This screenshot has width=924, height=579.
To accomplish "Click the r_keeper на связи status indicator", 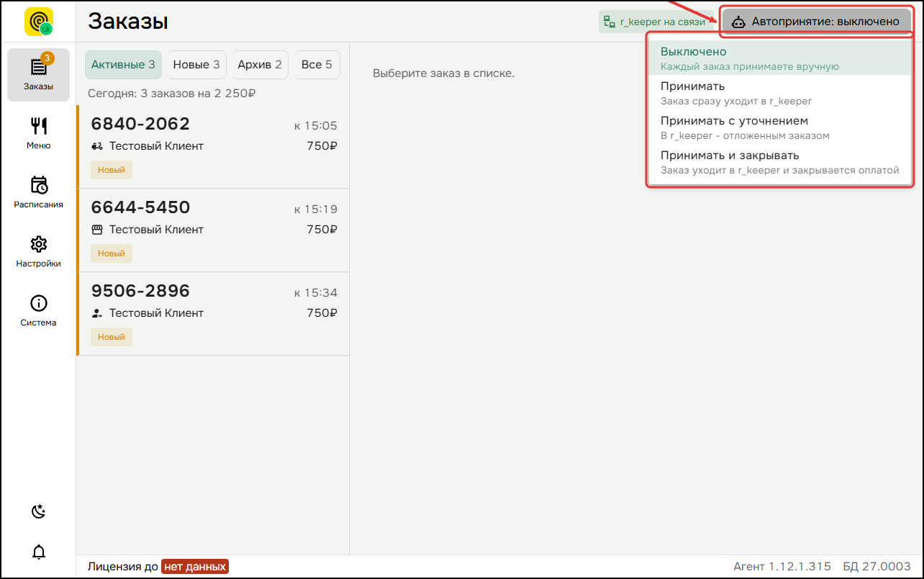I will [654, 22].
